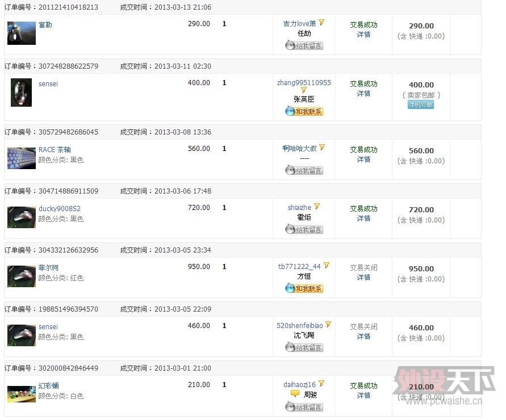Click the speech bubble icon beside 周骏
Screen dimensions: 506x420
[x=295, y=393]
